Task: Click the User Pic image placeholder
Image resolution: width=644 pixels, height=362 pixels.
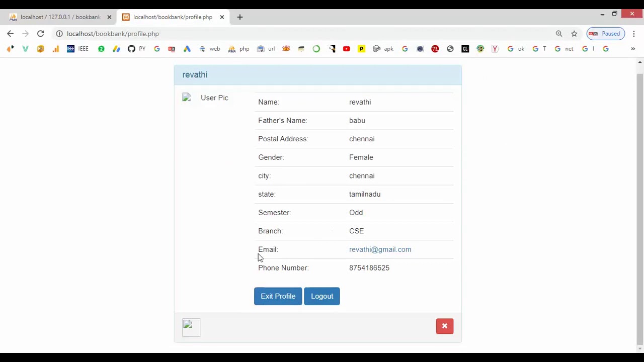Action: point(205,98)
